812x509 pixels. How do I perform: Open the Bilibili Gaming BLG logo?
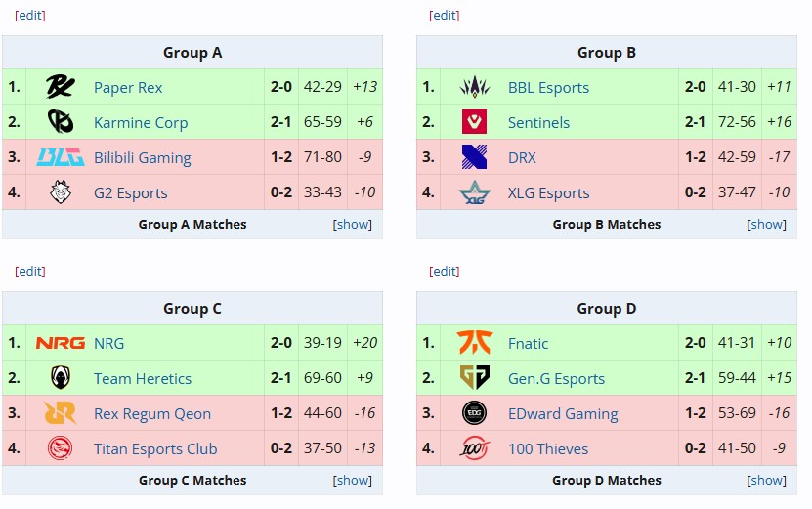(x=60, y=157)
